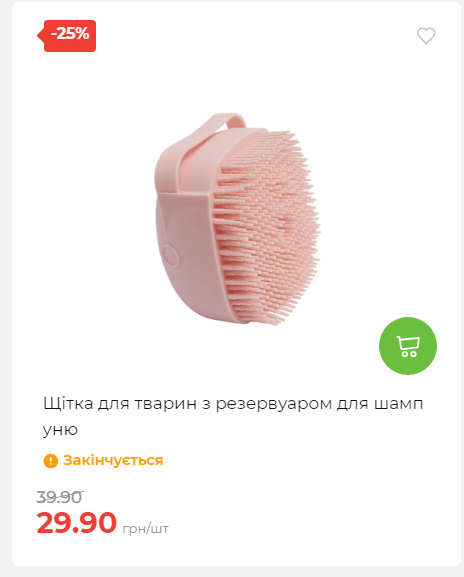Click the 'Закінчується' low stock label

pyautogui.click(x=113, y=460)
